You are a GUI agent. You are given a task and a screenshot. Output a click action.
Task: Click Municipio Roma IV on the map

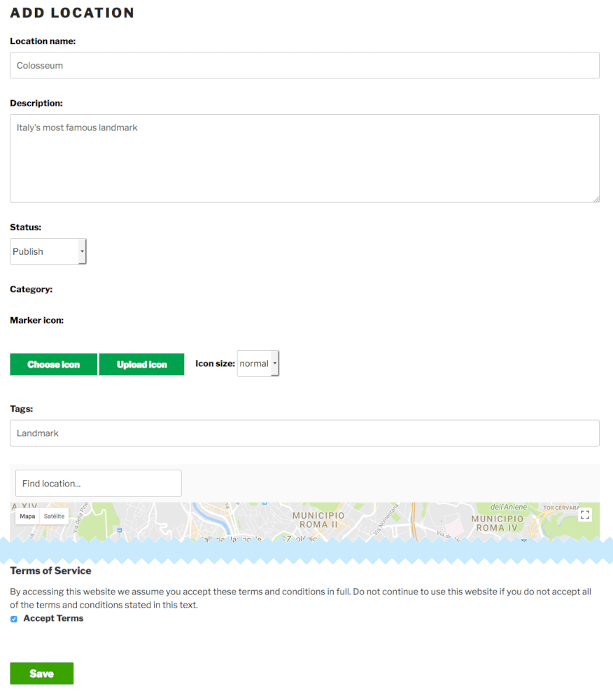(497, 523)
